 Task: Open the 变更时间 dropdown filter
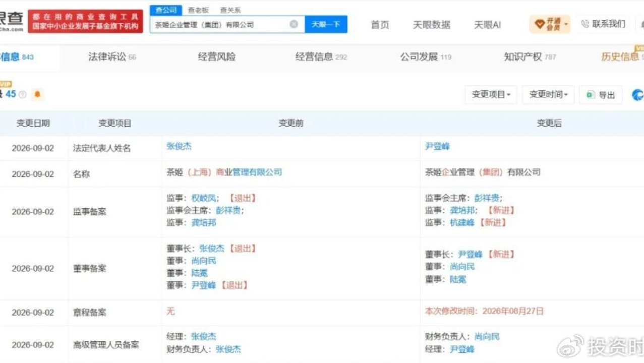549,95
